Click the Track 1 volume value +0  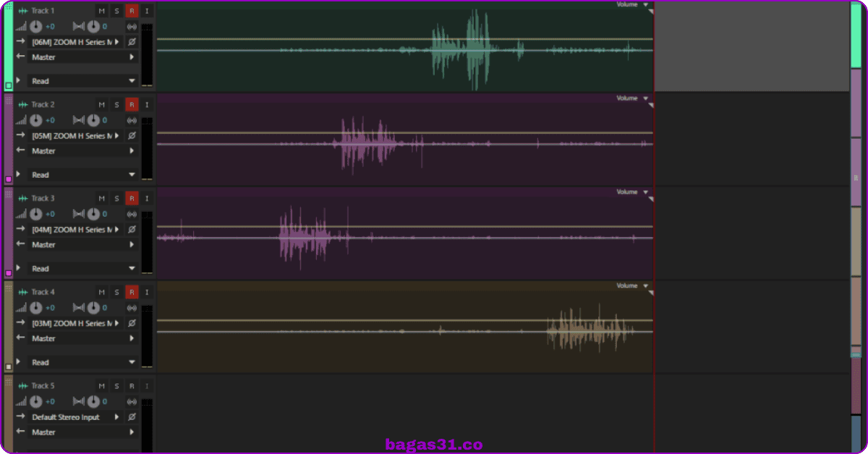click(50, 27)
